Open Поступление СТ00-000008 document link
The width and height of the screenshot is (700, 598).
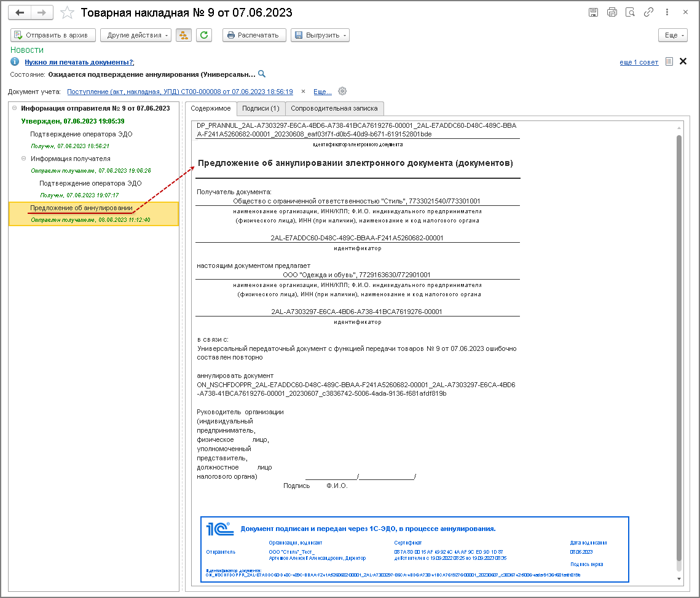(x=180, y=92)
